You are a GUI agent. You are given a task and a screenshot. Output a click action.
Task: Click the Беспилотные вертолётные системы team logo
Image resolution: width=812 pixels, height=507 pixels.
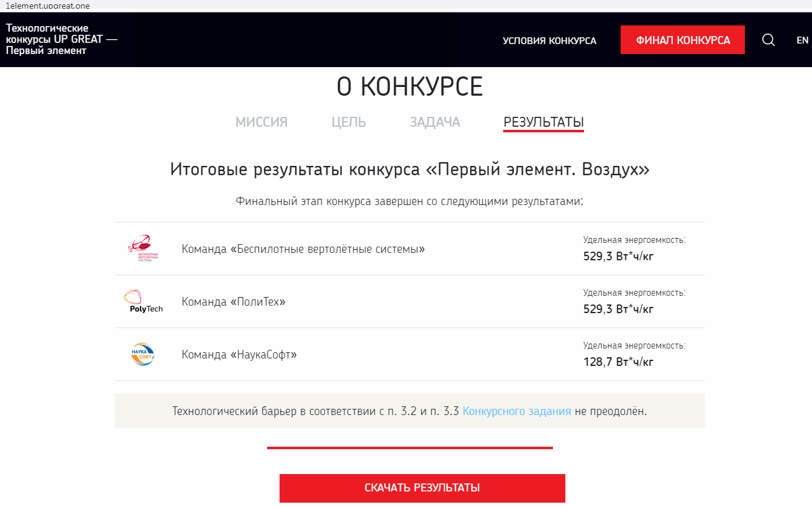pyautogui.click(x=143, y=249)
